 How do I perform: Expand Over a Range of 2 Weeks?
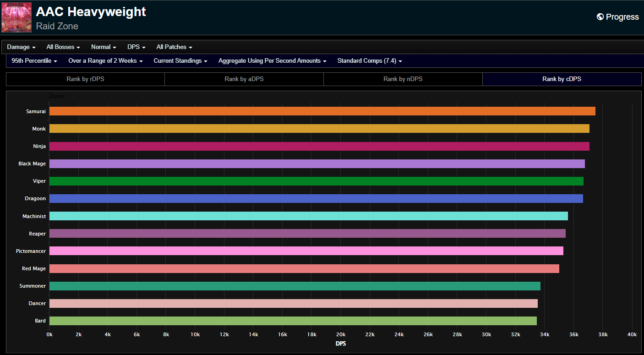coord(105,60)
